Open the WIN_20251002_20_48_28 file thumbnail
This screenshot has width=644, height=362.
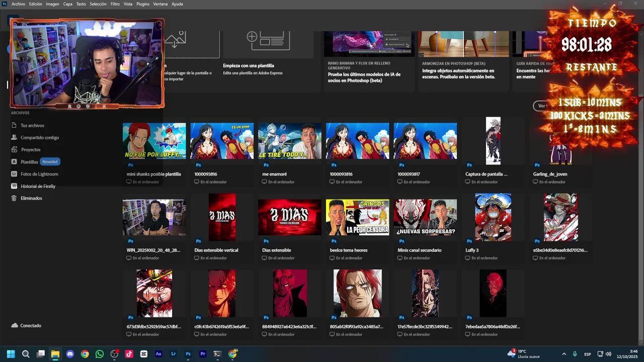point(154,217)
